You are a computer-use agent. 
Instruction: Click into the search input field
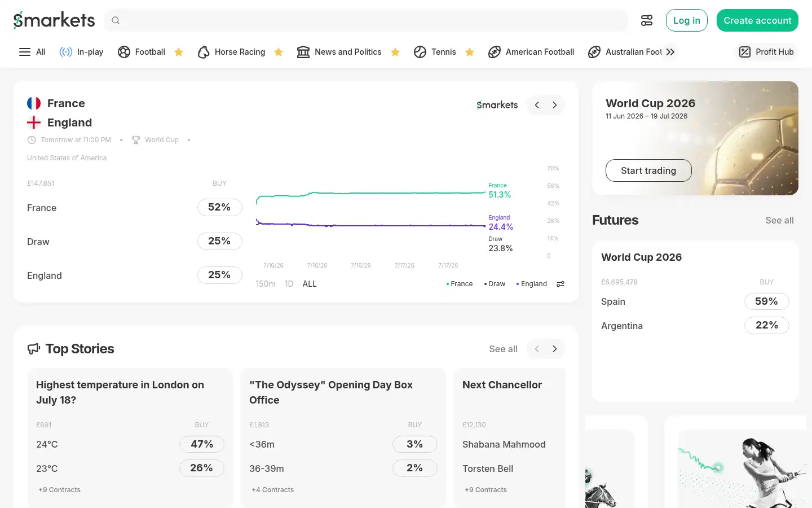pyautogui.click(x=366, y=20)
